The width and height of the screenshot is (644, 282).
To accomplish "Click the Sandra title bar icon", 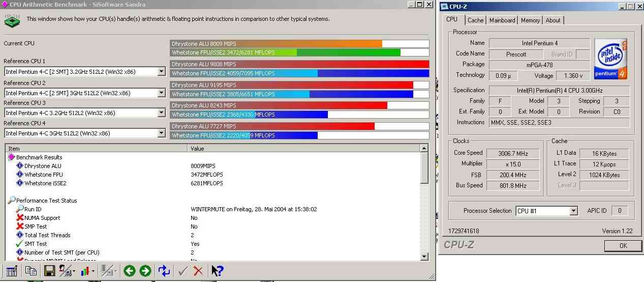I will click(5, 5).
